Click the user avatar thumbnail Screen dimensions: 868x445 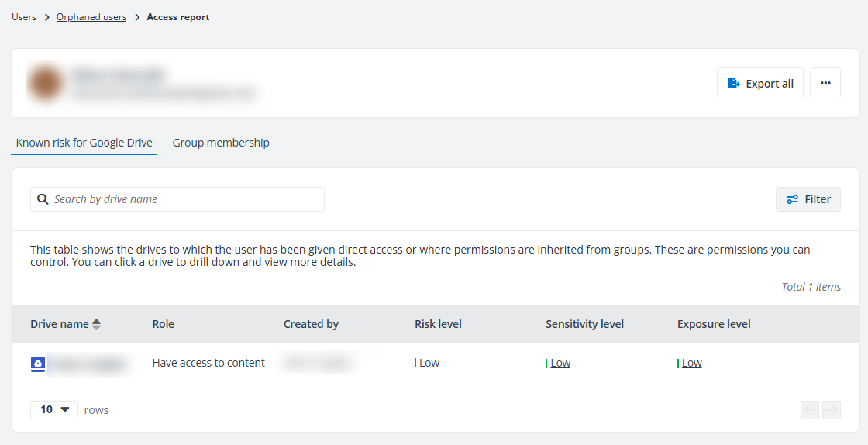click(46, 84)
